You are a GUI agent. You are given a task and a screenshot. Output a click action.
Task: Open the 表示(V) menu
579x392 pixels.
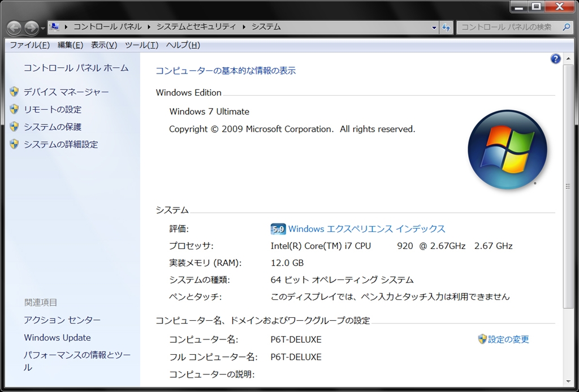tap(104, 45)
